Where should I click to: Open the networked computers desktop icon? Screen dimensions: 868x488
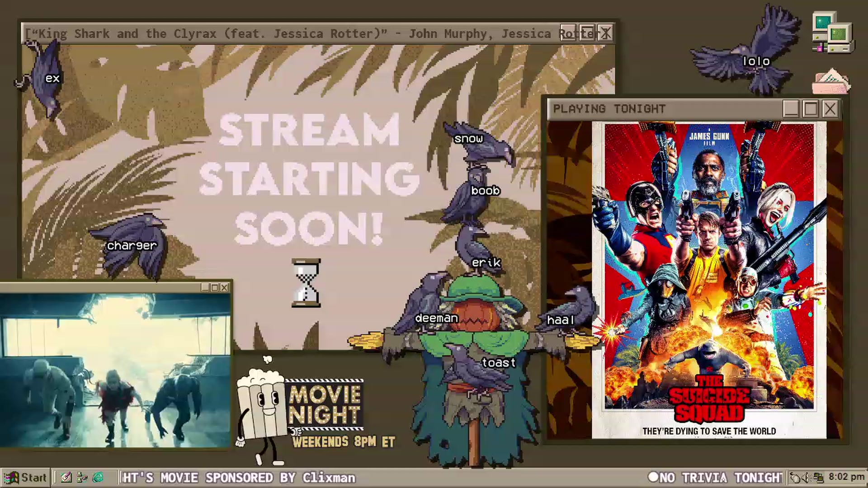(833, 33)
